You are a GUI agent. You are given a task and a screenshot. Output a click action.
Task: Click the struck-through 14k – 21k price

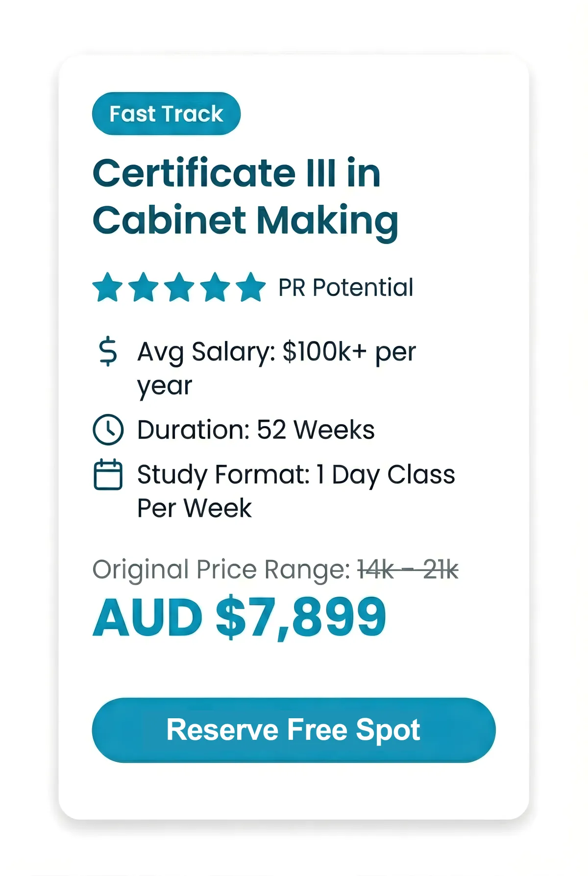(408, 570)
